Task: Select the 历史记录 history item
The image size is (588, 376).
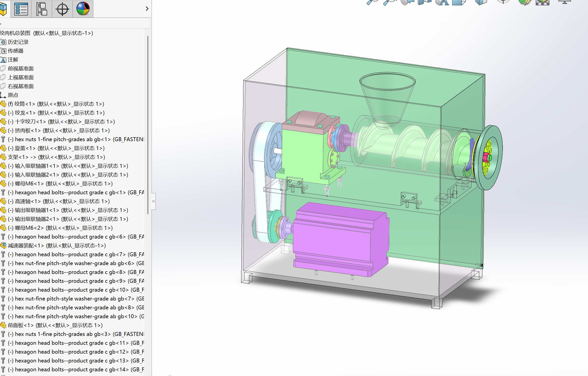Action: tap(18, 42)
